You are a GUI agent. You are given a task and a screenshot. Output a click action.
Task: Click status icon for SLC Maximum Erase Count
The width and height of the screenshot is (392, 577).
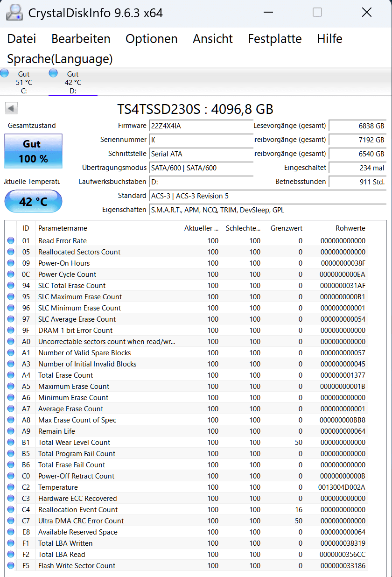pos(11,297)
